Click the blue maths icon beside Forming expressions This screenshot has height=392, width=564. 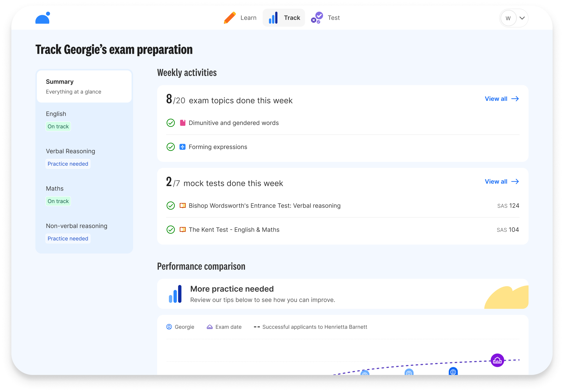coord(183,147)
